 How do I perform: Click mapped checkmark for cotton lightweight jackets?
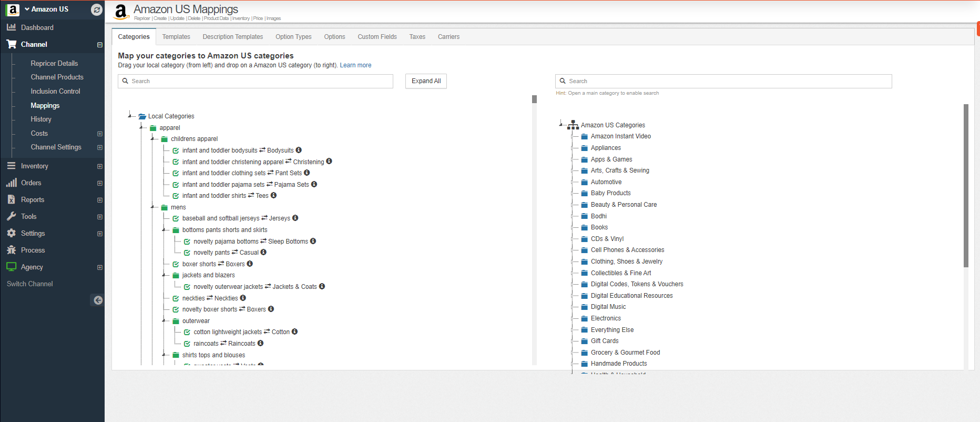tap(187, 332)
